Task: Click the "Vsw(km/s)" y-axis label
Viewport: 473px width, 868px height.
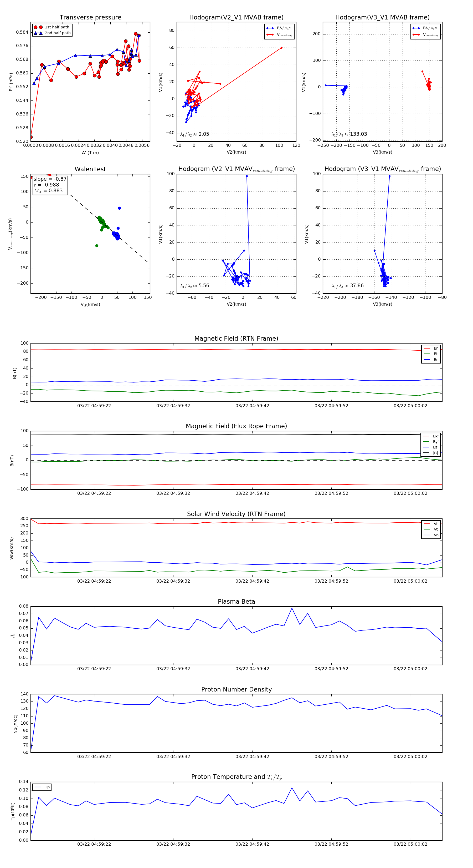Action: (12, 548)
